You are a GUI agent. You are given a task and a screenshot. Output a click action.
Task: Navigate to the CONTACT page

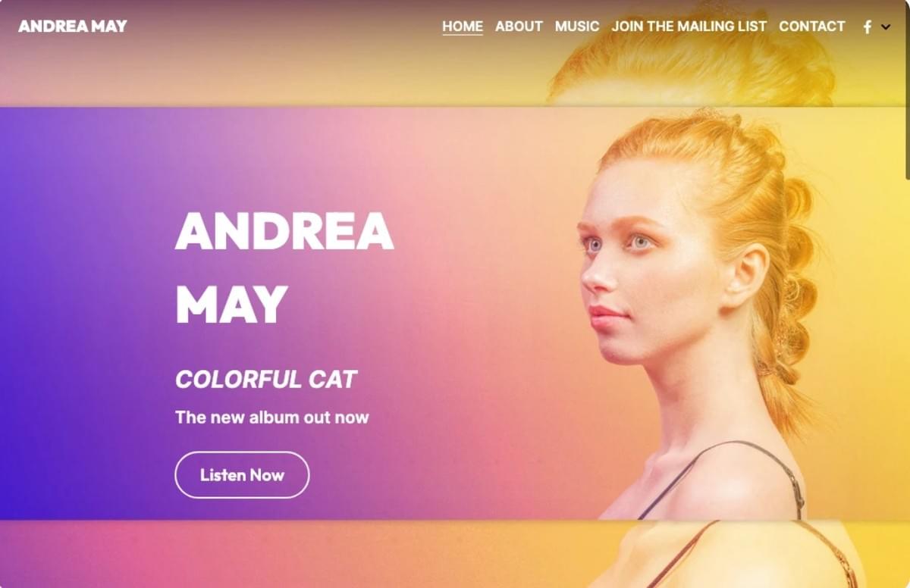tap(811, 27)
